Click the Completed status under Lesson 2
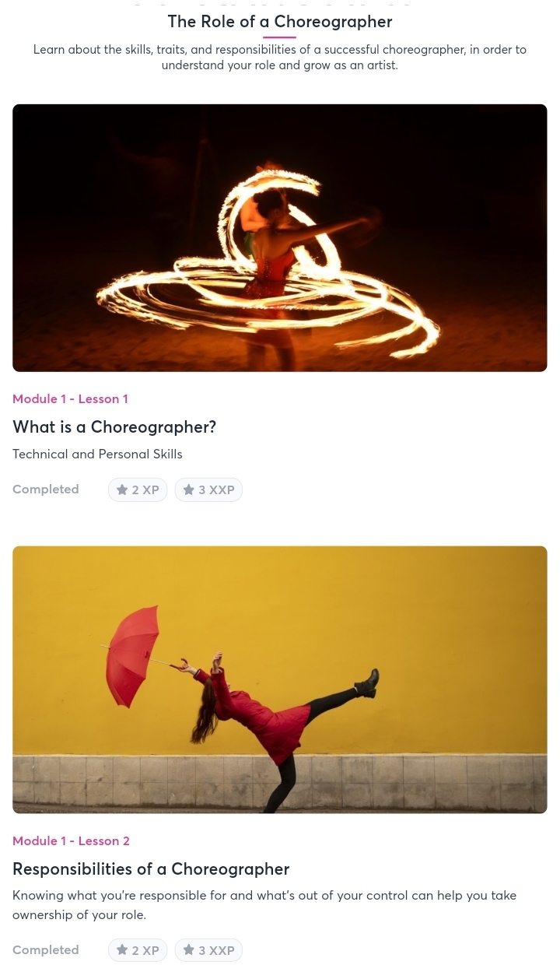 coord(46,950)
